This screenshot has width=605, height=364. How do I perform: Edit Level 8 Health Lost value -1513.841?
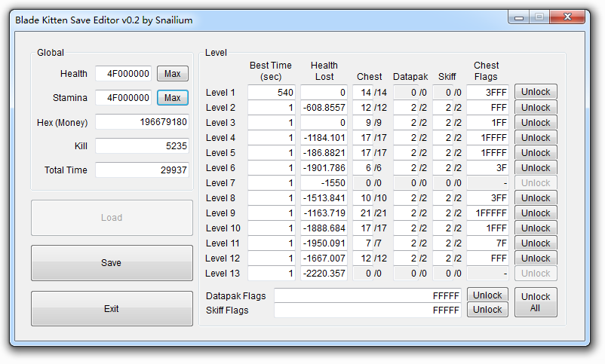(x=324, y=198)
